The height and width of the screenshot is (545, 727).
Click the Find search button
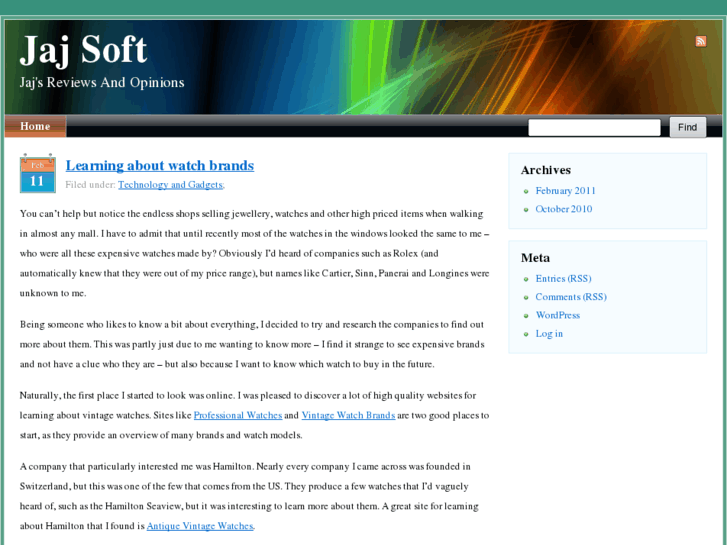coord(688,127)
